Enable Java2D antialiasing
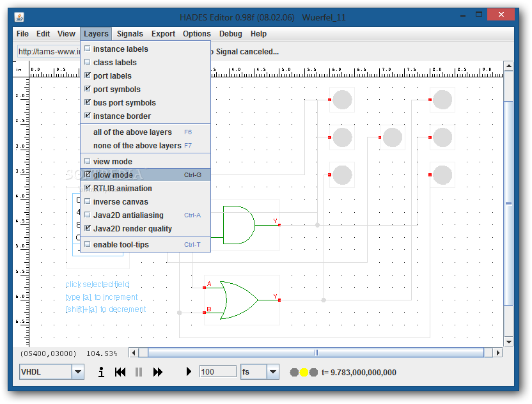 [145, 215]
